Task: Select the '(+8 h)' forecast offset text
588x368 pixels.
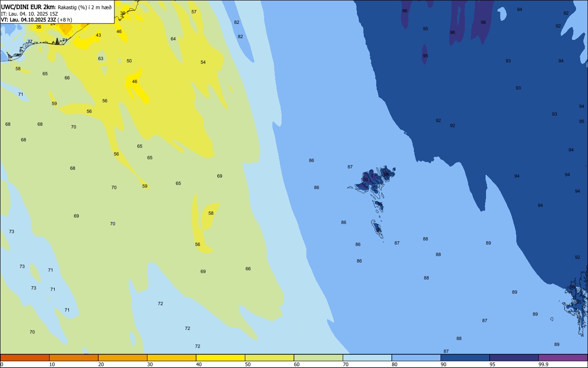Action: click(65, 20)
